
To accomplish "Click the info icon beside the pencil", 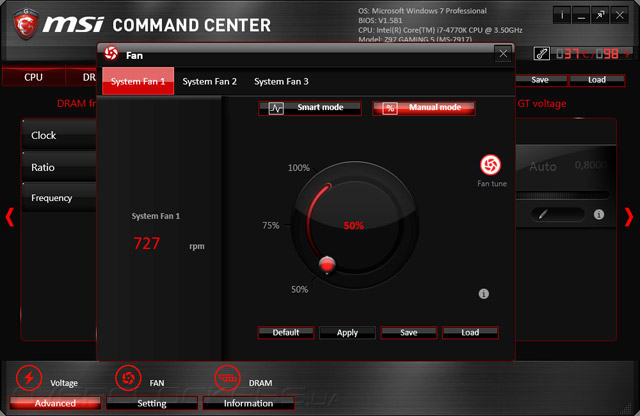I will point(599,214).
